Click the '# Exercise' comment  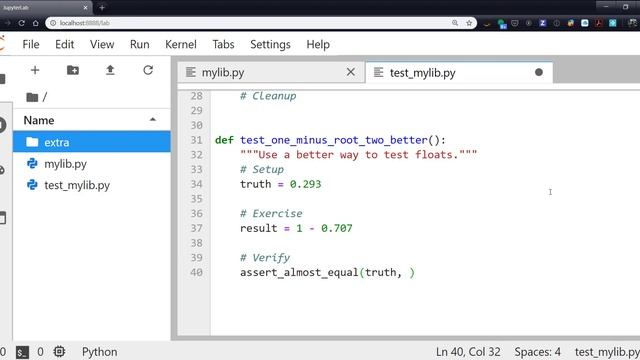click(x=271, y=213)
